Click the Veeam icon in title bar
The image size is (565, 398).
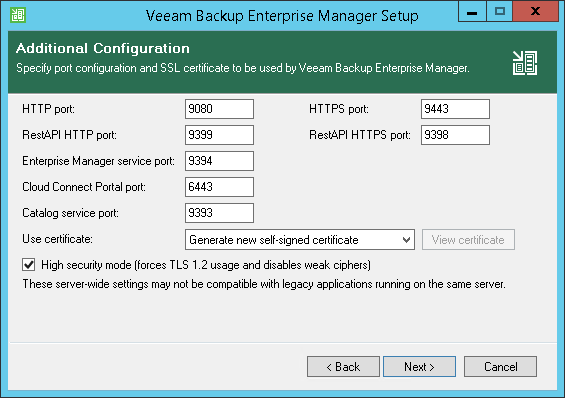(18, 15)
